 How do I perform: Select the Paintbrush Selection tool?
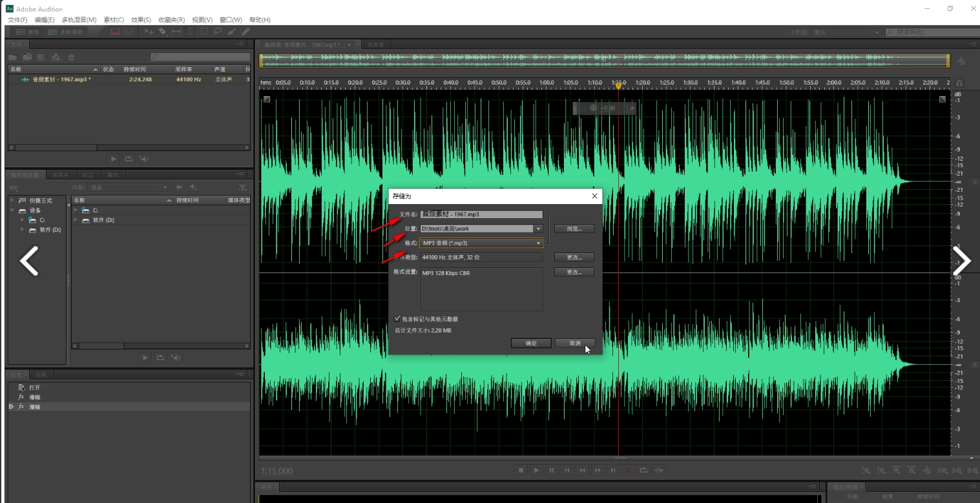point(231,32)
